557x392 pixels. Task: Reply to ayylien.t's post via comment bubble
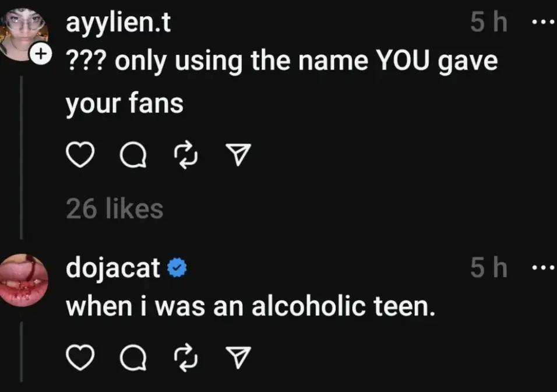point(133,156)
